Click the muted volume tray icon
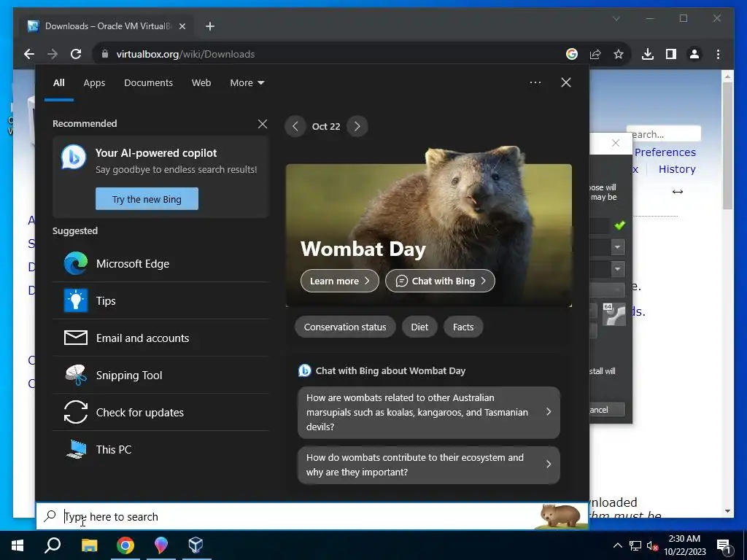The width and height of the screenshot is (747, 560). coord(652,545)
